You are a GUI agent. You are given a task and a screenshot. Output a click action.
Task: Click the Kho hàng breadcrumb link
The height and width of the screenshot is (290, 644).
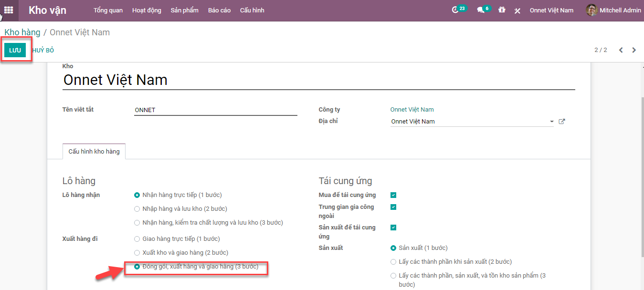(22, 32)
